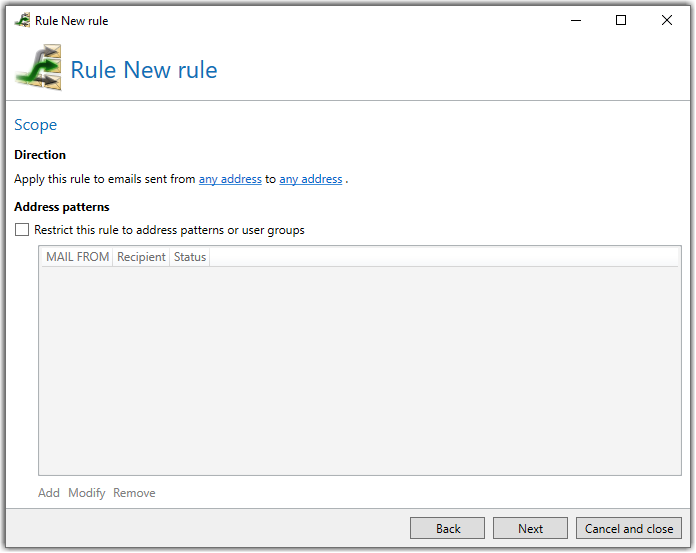696x553 pixels.
Task: Click the small app icon in title bar
Action: coord(22,20)
